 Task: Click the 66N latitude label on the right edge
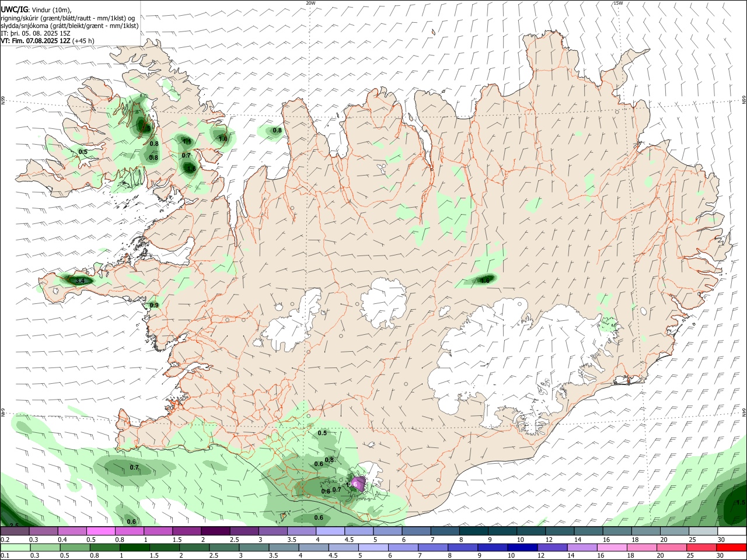(744, 100)
